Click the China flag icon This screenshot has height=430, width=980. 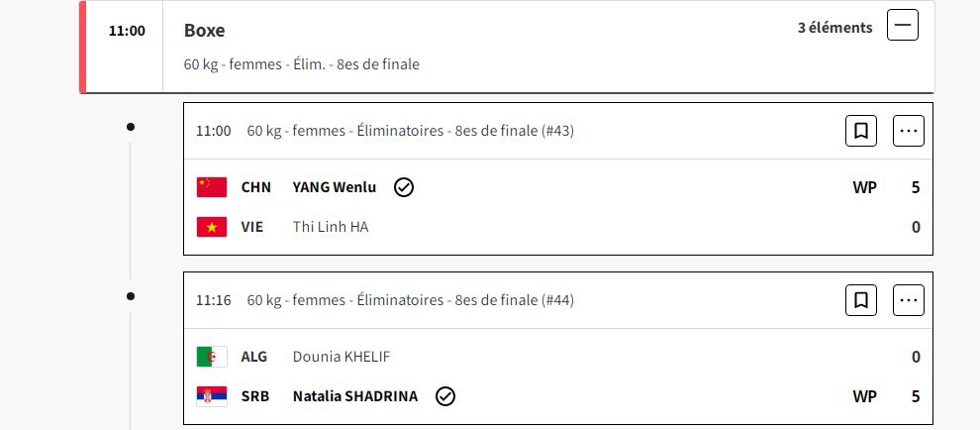point(212,187)
